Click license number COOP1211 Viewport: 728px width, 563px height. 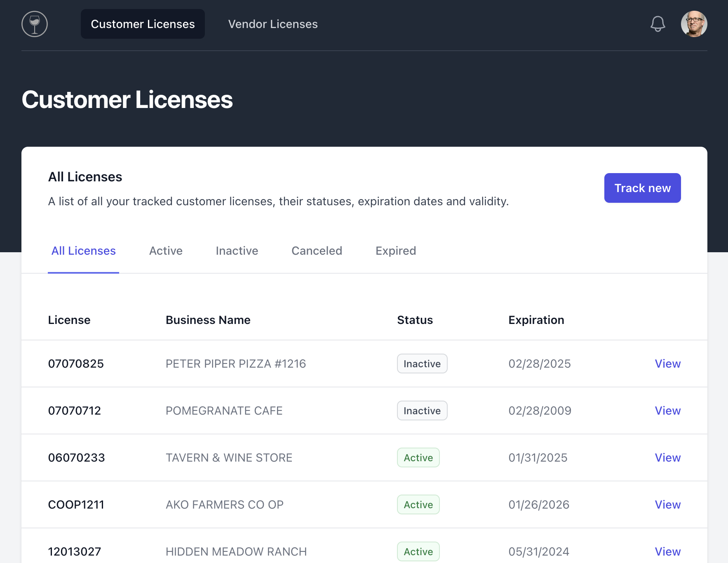(76, 504)
